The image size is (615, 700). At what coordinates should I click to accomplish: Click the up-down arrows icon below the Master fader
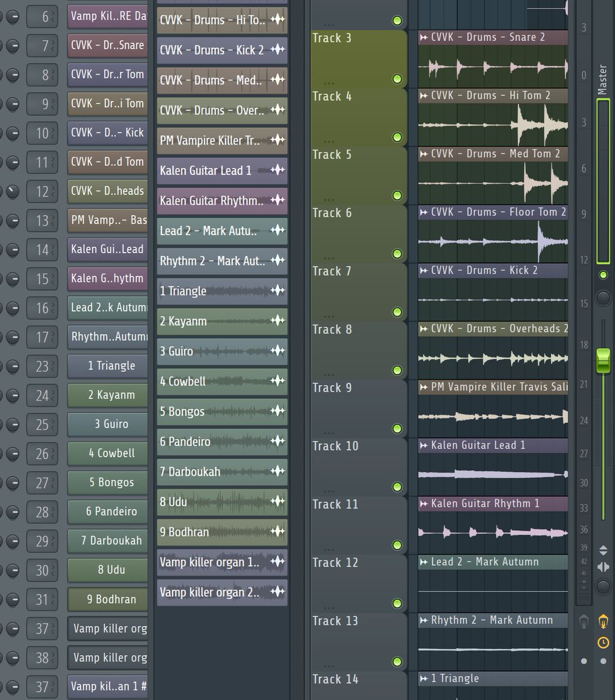pos(603,549)
